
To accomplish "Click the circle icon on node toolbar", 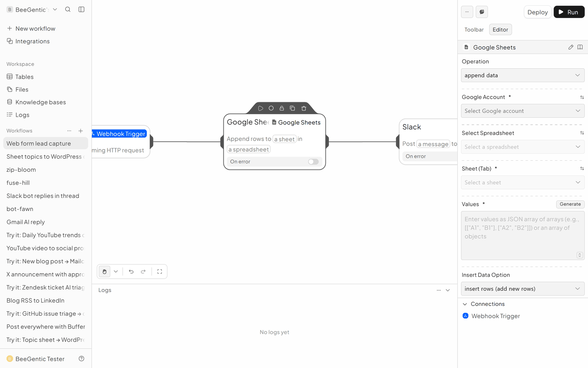I will coord(271,108).
